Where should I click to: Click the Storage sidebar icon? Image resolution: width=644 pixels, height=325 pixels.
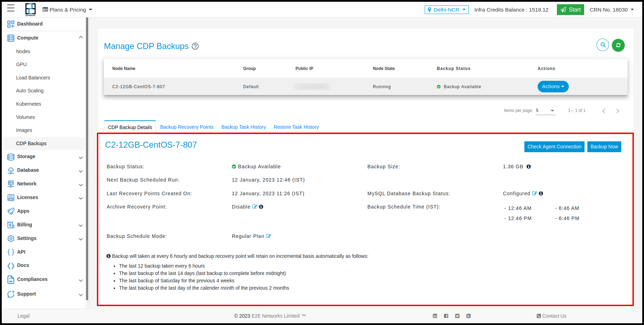pyautogui.click(x=11, y=157)
